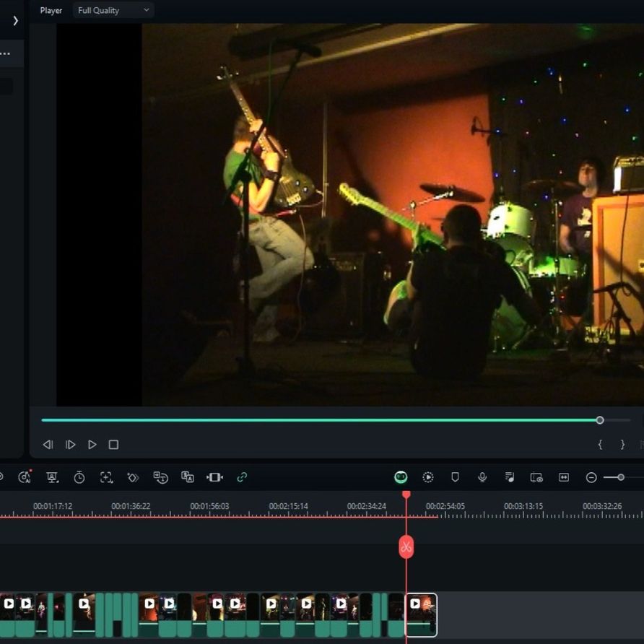Set the mark-out point with right brace

click(622, 445)
